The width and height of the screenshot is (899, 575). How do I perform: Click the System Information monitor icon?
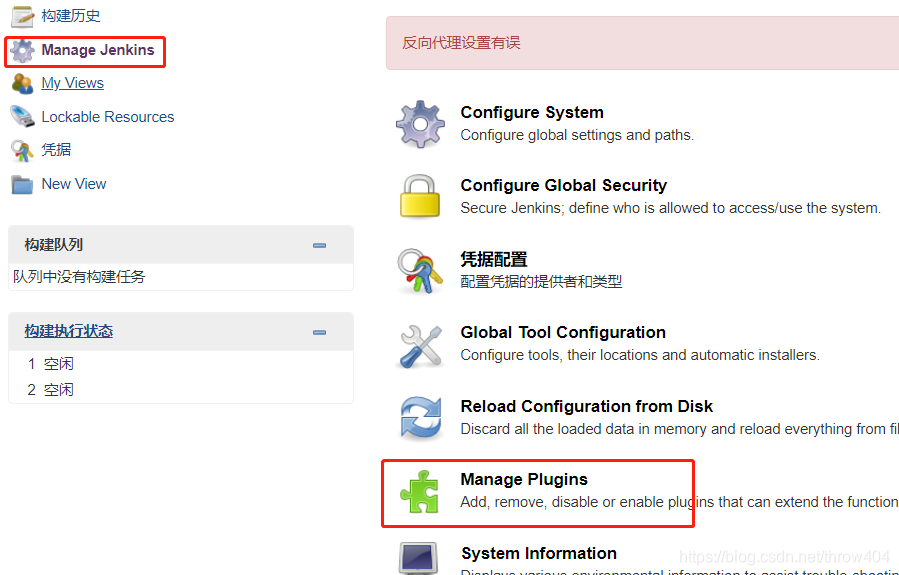point(419,558)
